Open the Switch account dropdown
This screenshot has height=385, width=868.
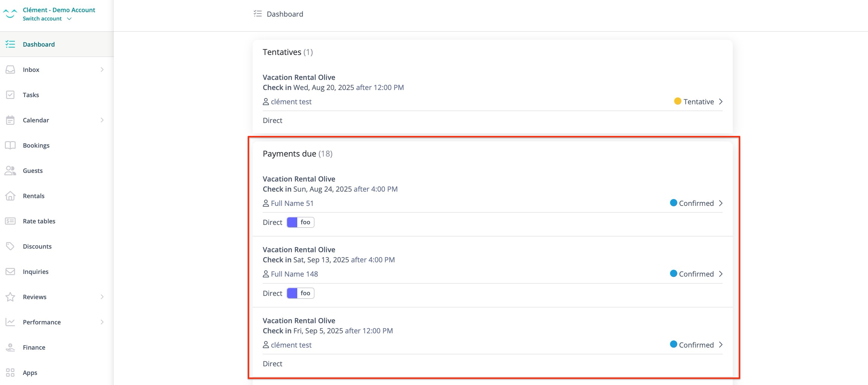point(48,18)
